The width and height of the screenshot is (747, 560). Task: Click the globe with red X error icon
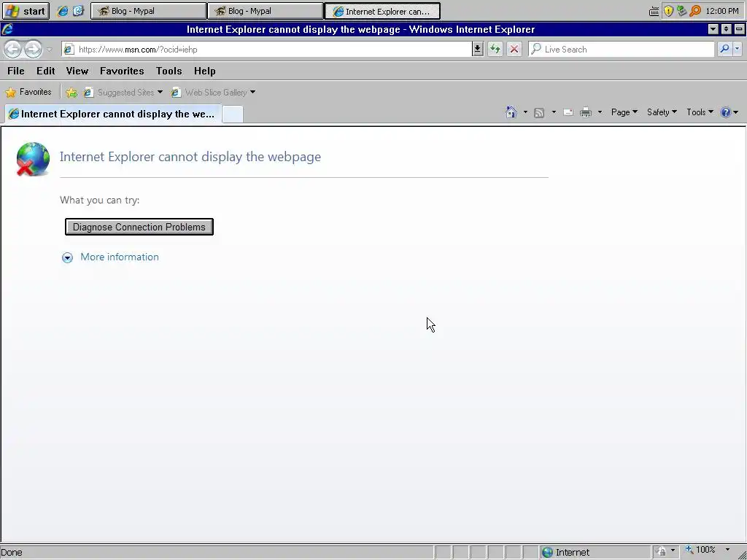(32, 158)
